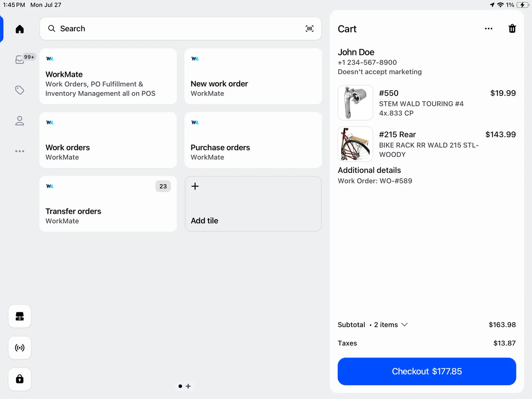Open the WorkMate main tile
This screenshot has width=532, height=399.
pos(108,76)
